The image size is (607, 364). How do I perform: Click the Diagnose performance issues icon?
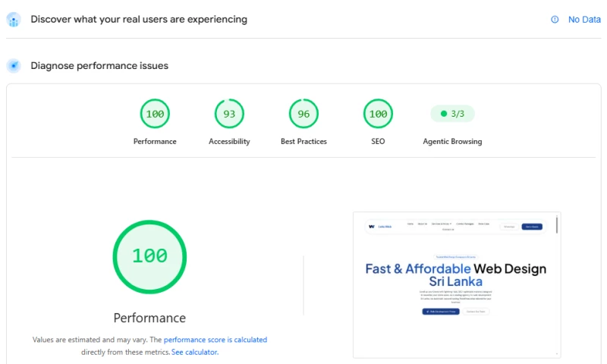[x=14, y=66]
